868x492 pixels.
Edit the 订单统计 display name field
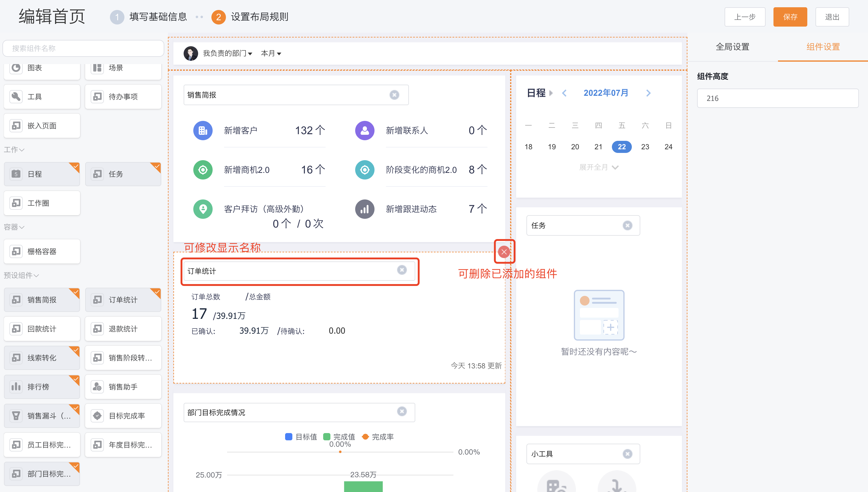[x=299, y=271]
